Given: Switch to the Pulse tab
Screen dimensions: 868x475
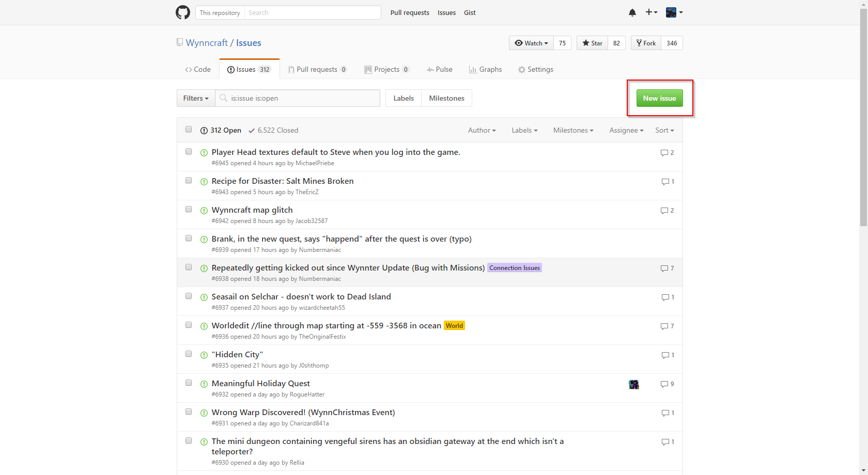Looking at the screenshot, I should [440, 69].
